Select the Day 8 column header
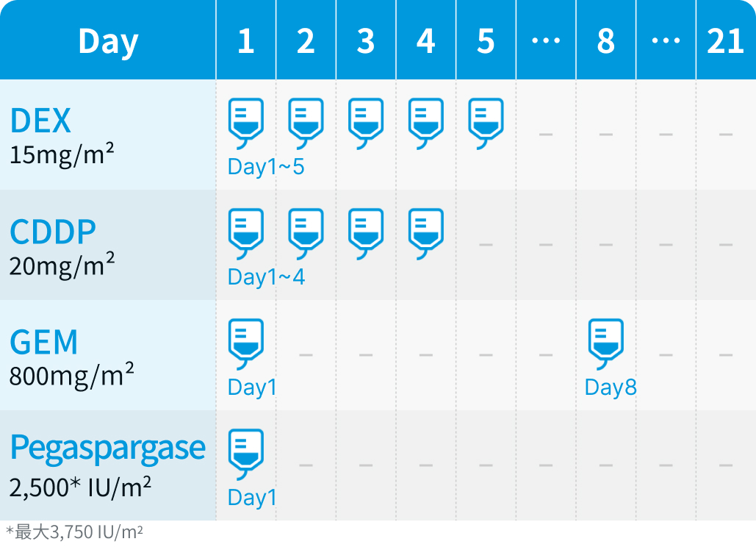 [x=606, y=40]
